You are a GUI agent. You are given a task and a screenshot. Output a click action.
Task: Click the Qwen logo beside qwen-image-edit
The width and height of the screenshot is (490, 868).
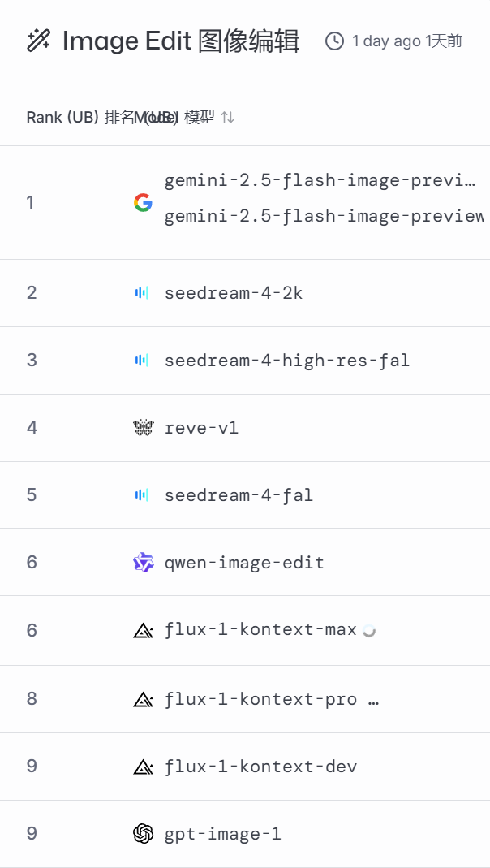click(x=143, y=562)
